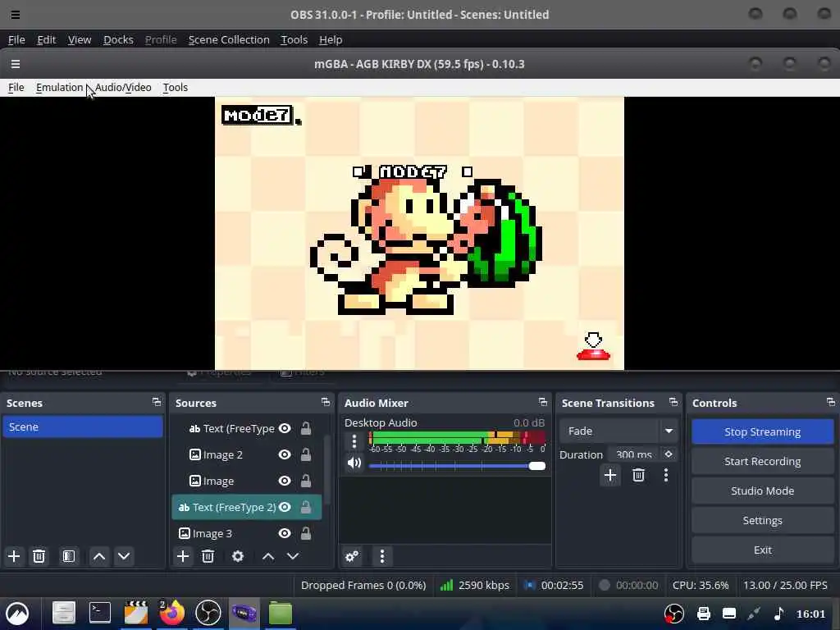Open the OBS window hamburger menu
840x630 pixels.
(16, 15)
